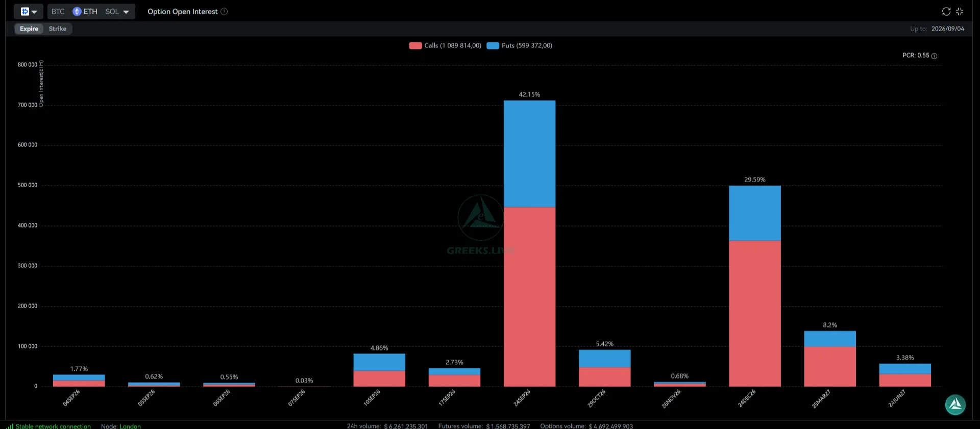Click the 07SEP26 axis label
This screenshot has height=429, width=980.
pyautogui.click(x=297, y=398)
